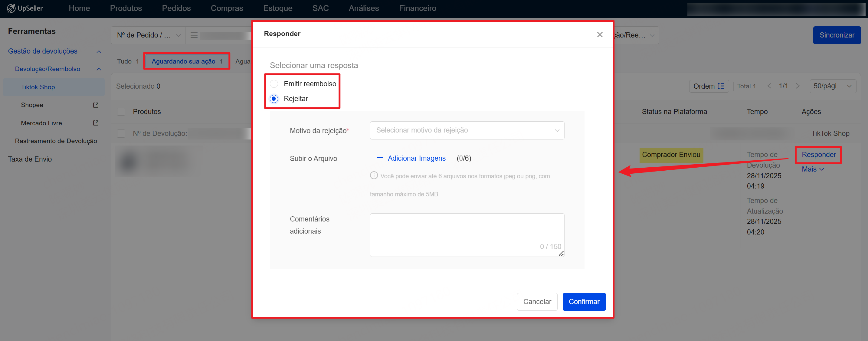The height and width of the screenshot is (341, 868).
Task: Select the Rejeitar radio option
Action: (274, 99)
